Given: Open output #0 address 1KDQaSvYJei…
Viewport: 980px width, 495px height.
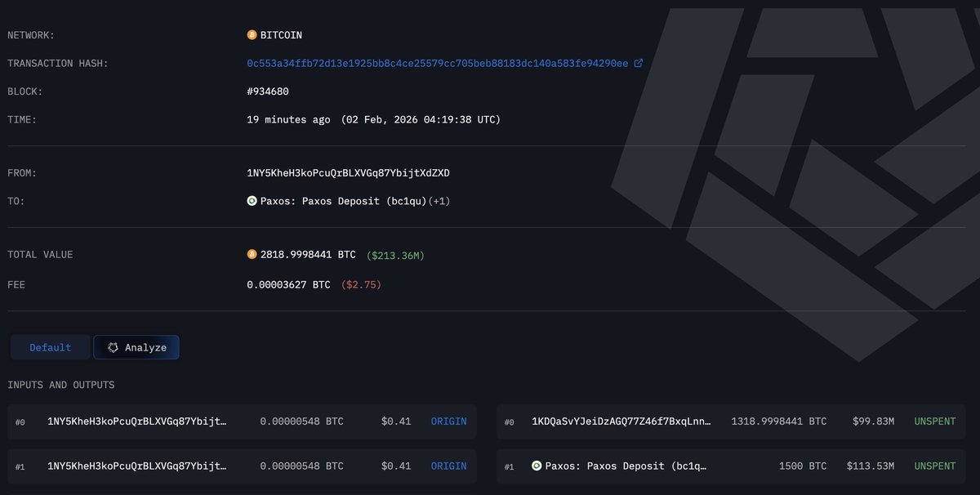Looking at the screenshot, I should coord(621,421).
